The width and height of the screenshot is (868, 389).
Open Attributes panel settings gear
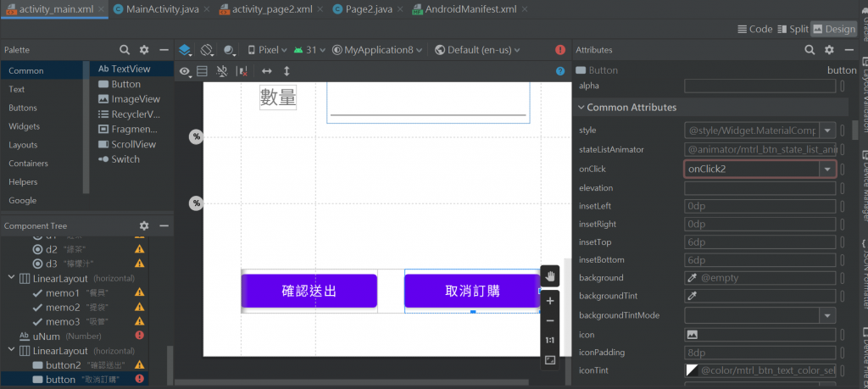(829, 50)
